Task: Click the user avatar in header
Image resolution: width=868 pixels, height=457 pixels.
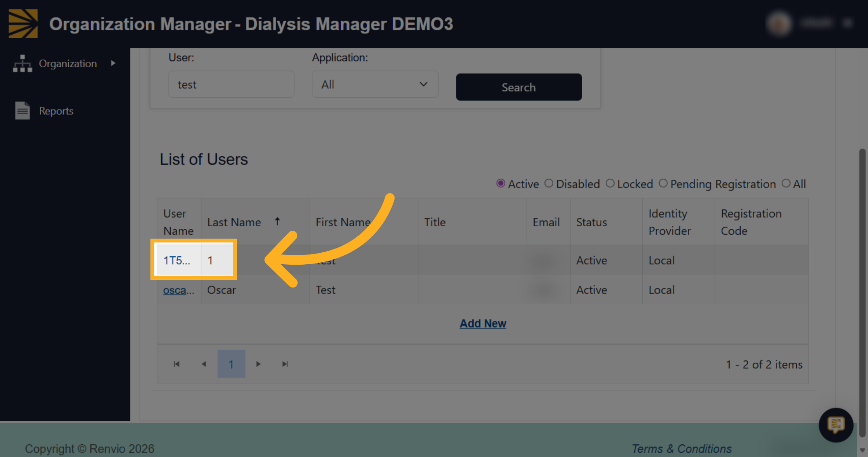Action: tap(779, 24)
